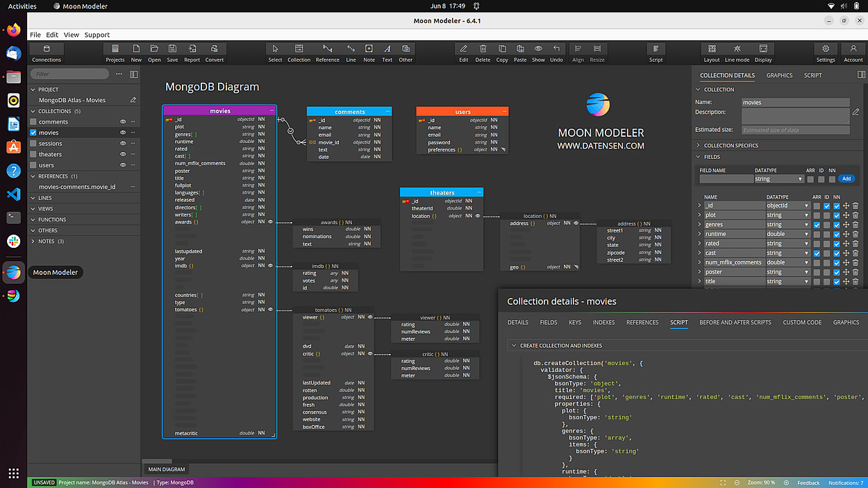
Task: Uncheck ARR checkbox for genres field
Action: (x=817, y=225)
